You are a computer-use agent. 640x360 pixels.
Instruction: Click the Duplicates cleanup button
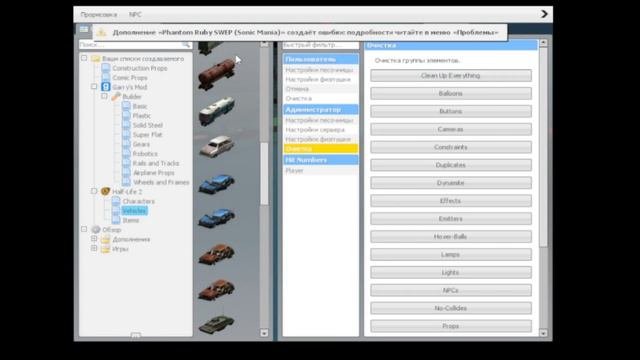(451, 165)
